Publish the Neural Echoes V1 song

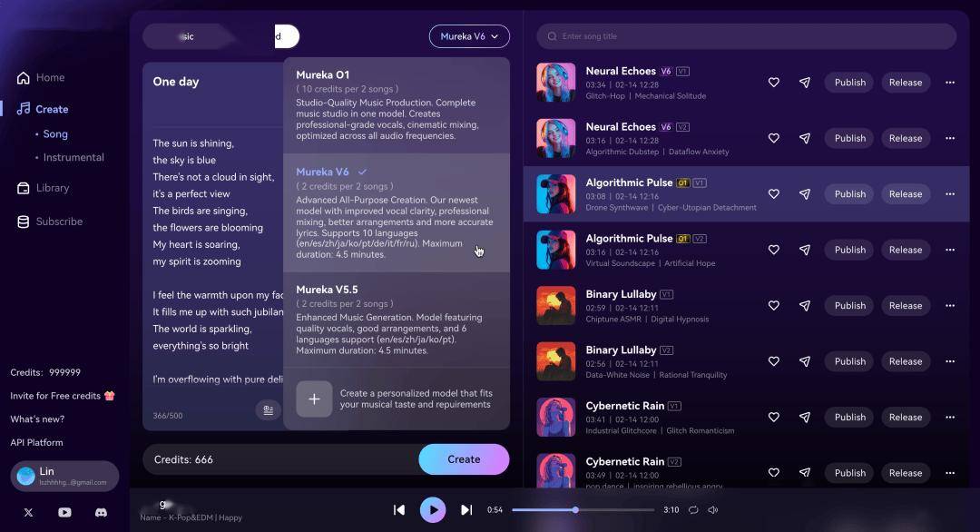[850, 83]
